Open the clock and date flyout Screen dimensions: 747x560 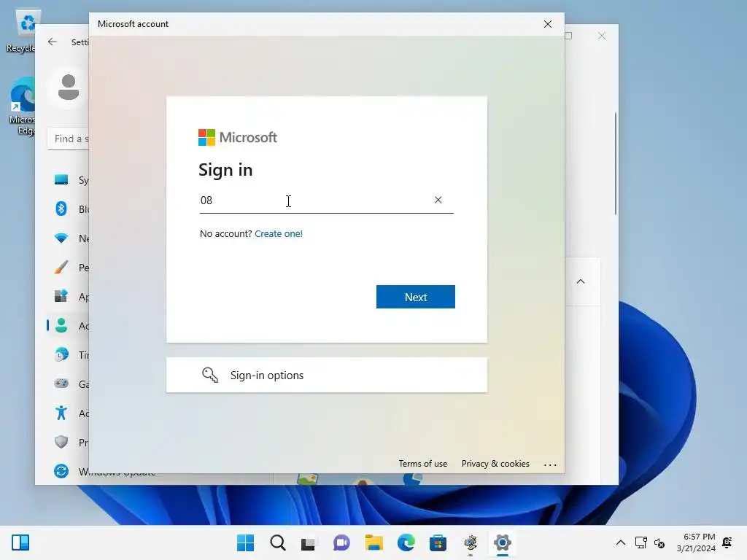pos(695,542)
